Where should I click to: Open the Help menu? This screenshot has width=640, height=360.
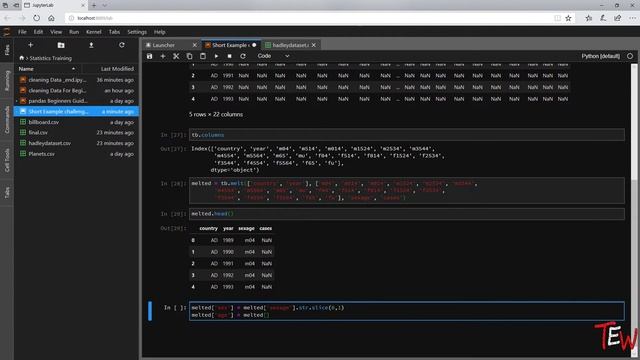[x=160, y=32]
